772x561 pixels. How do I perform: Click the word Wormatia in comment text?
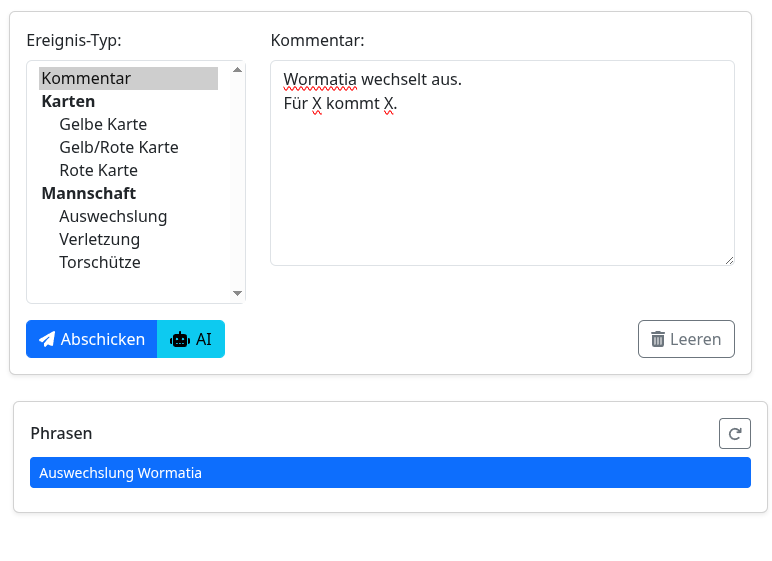pyautogui.click(x=320, y=79)
